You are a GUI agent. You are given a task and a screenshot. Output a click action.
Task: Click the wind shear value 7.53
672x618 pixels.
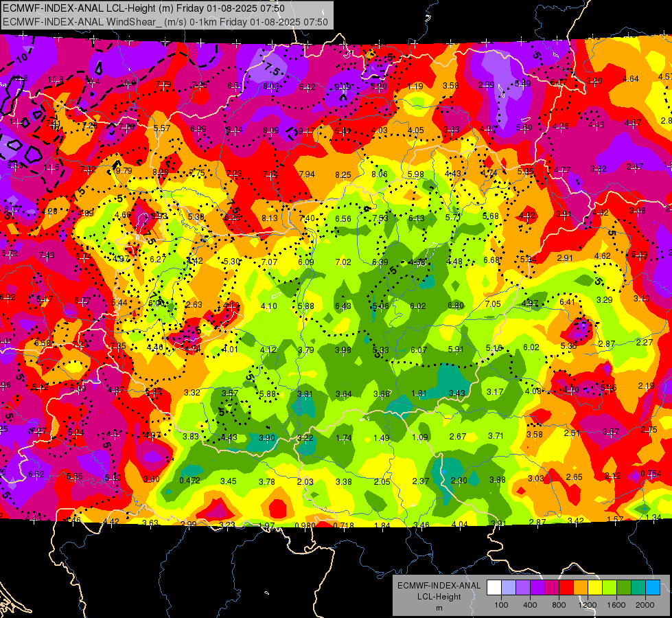pyautogui.click(x=380, y=218)
